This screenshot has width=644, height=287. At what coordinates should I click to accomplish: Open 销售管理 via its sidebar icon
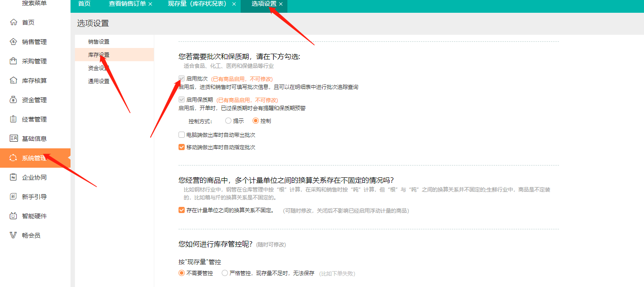click(x=13, y=42)
